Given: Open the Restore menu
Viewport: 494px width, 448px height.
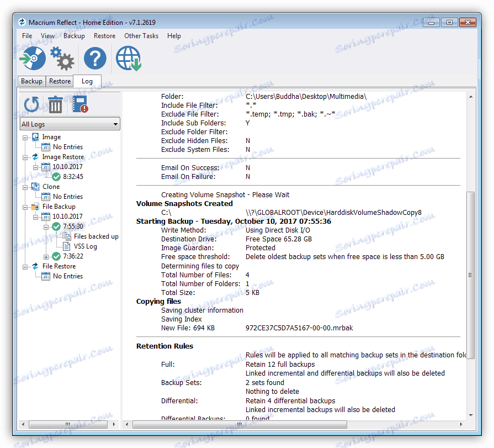Looking at the screenshot, I should 105,36.
